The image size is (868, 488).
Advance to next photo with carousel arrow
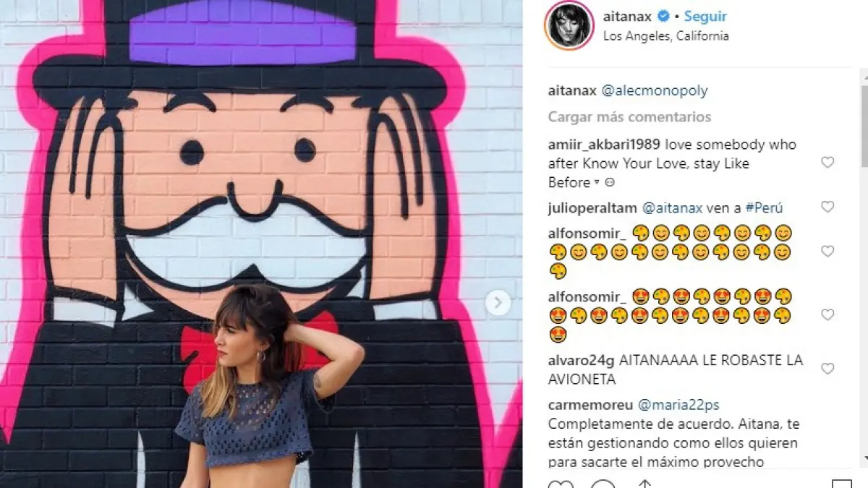pos(498,303)
